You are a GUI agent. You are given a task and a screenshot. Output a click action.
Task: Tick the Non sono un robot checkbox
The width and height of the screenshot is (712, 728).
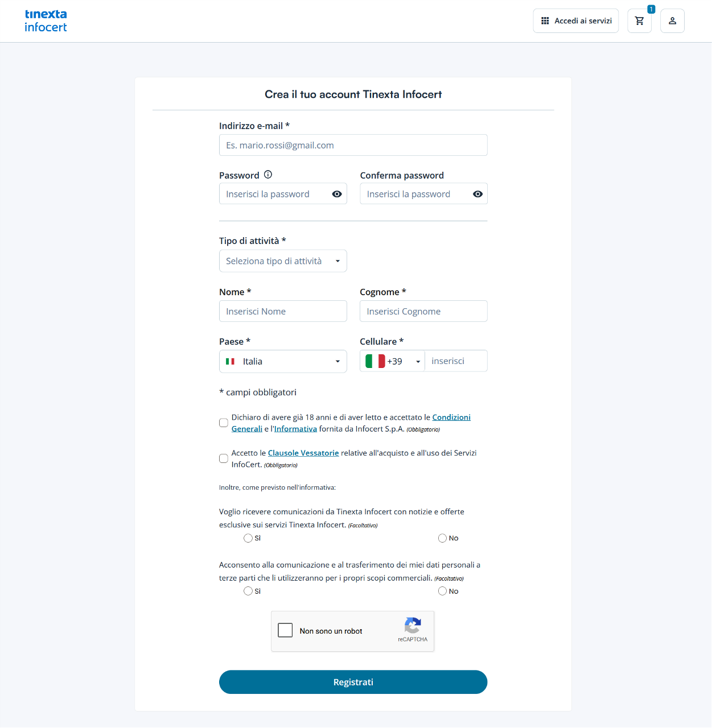point(285,630)
